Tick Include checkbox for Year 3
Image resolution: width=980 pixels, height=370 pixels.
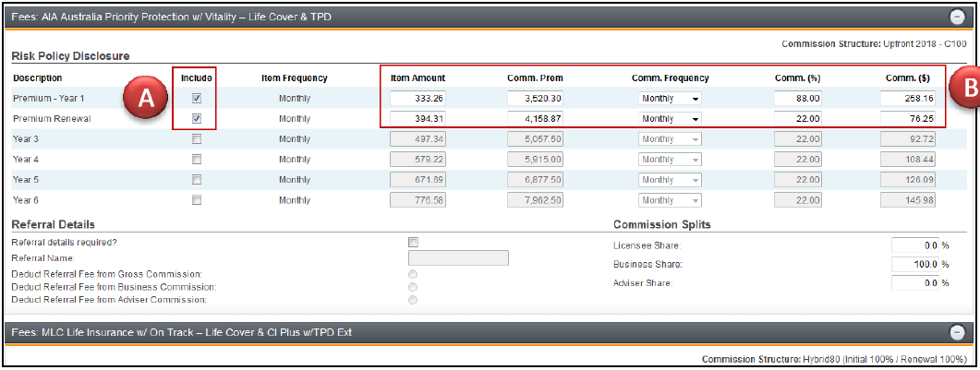196,139
